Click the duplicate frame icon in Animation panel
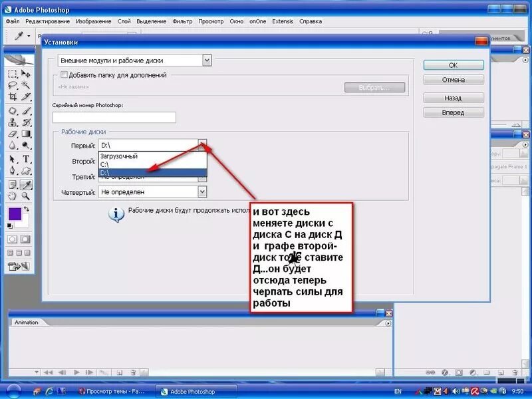Screen dimensions: 532x399 click(x=120, y=372)
